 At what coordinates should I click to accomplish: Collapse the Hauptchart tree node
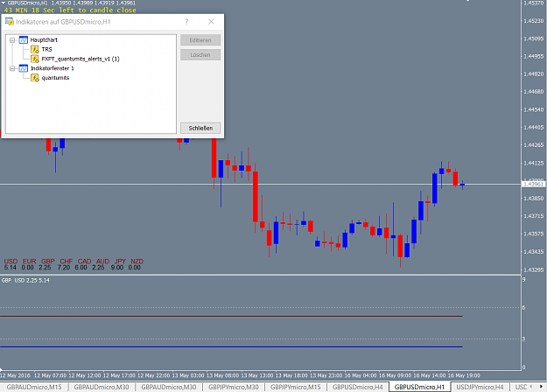pos(12,40)
